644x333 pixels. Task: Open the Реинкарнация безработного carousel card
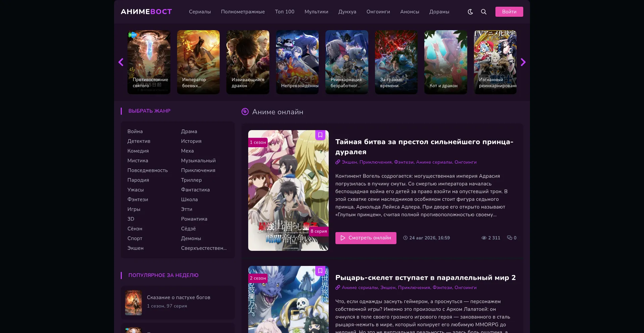[347, 62]
